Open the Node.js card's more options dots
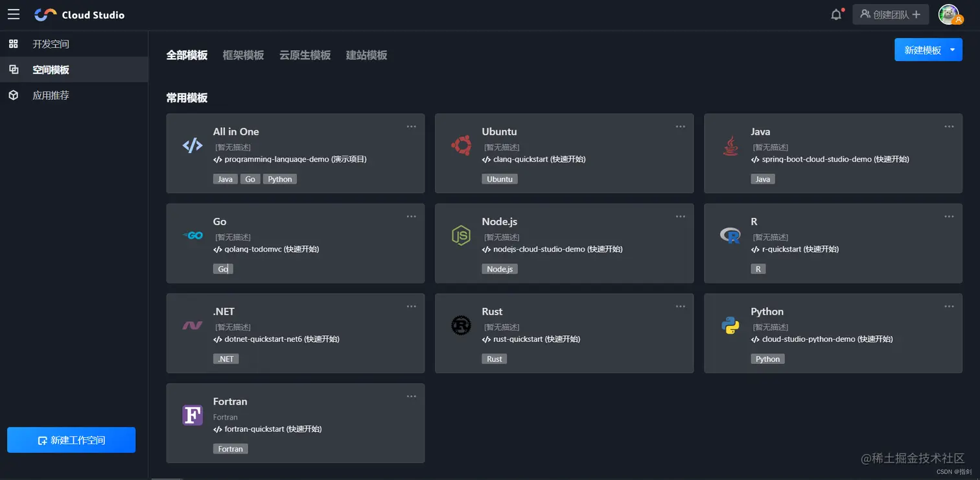Image resolution: width=980 pixels, height=480 pixels. (681, 217)
